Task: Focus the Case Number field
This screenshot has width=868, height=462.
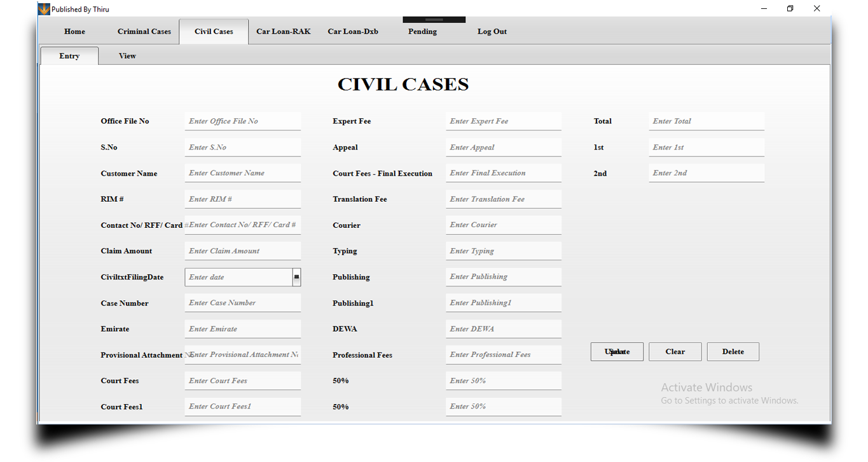Action: pyautogui.click(x=243, y=303)
